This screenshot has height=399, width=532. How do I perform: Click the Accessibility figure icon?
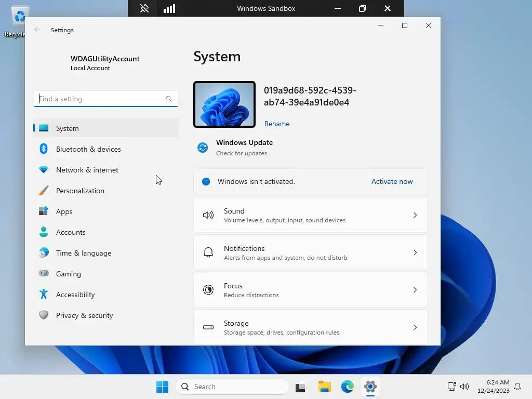click(x=44, y=294)
